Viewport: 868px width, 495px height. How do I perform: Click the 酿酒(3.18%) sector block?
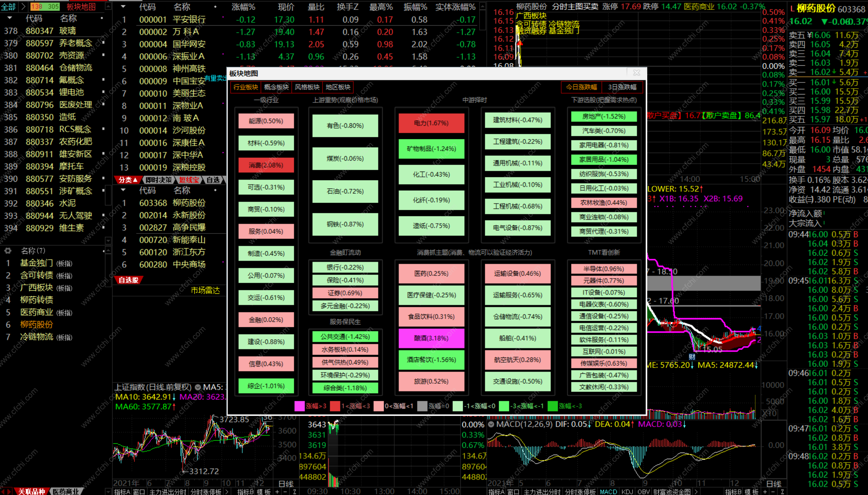tap(431, 338)
